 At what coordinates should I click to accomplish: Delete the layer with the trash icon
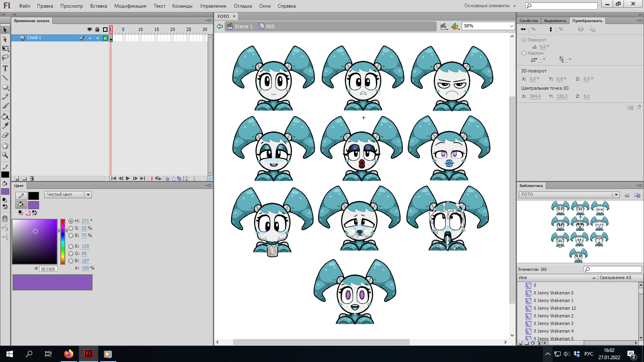click(x=32, y=179)
